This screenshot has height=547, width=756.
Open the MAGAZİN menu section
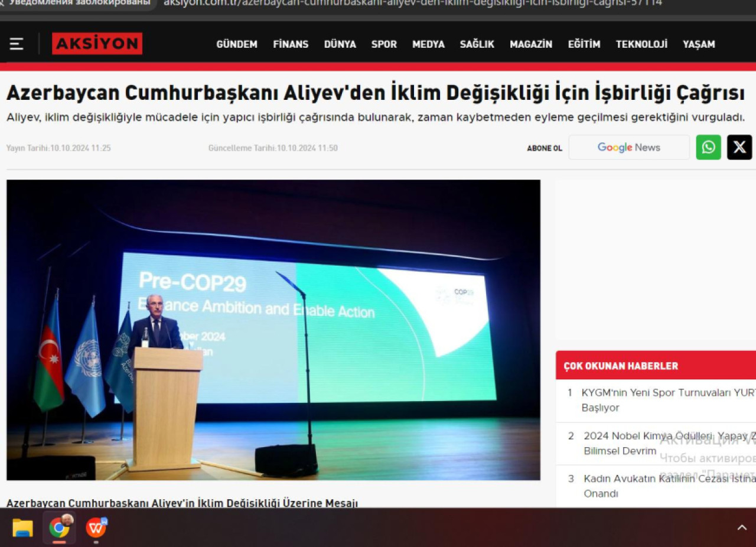(x=531, y=44)
